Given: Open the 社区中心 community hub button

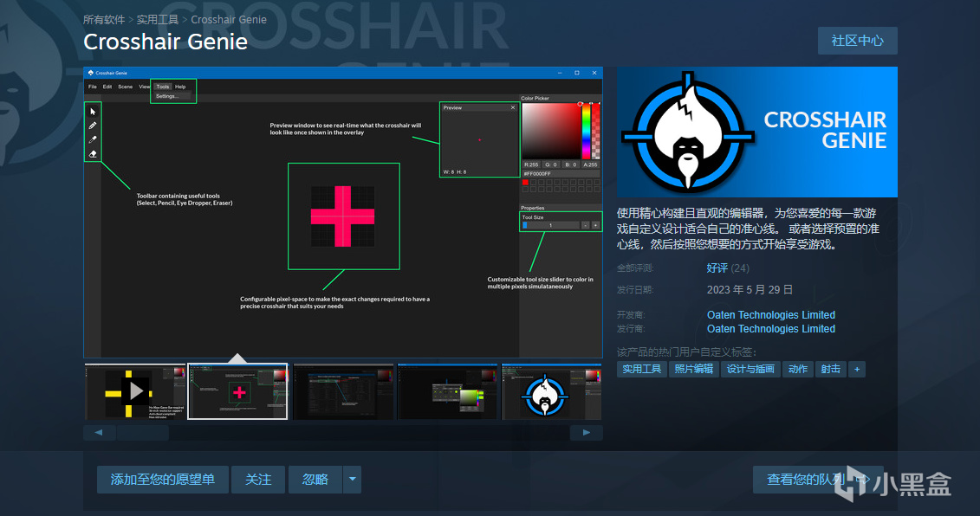Looking at the screenshot, I should coord(857,41).
